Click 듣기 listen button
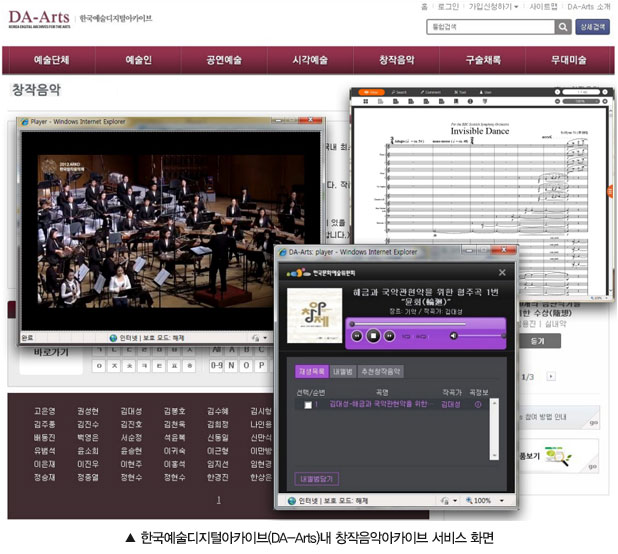618x554 pixels. pyautogui.click(x=538, y=341)
